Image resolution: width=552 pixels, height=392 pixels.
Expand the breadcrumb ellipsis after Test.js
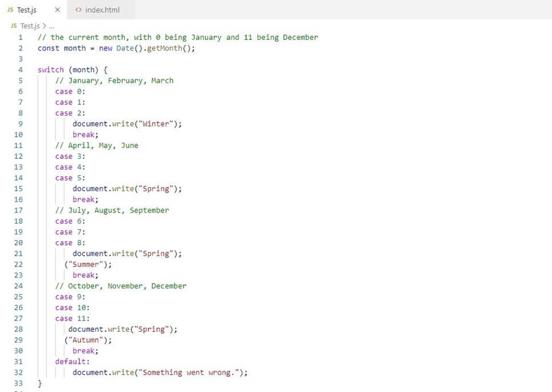click(x=50, y=25)
